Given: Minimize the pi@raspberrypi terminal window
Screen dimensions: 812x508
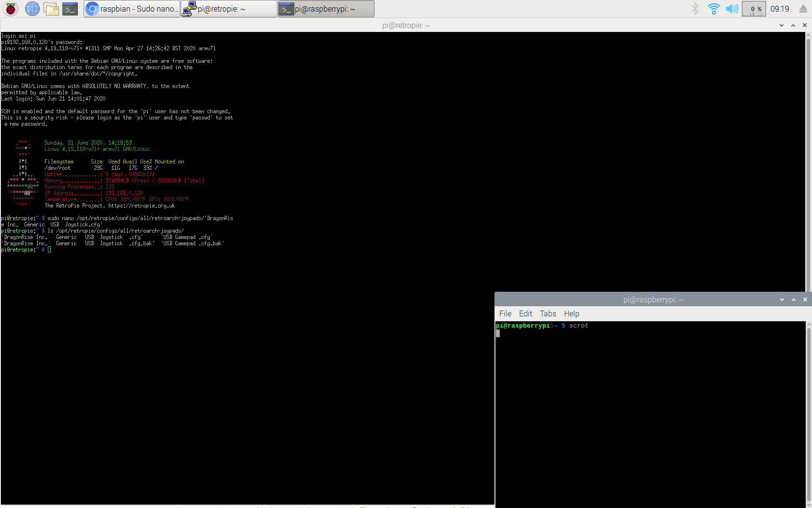Looking at the screenshot, I should (782, 299).
